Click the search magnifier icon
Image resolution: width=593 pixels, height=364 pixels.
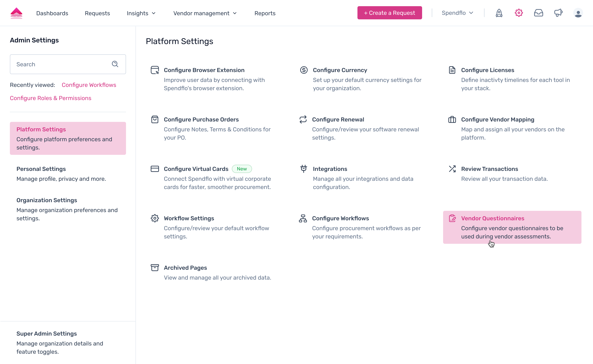115,64
